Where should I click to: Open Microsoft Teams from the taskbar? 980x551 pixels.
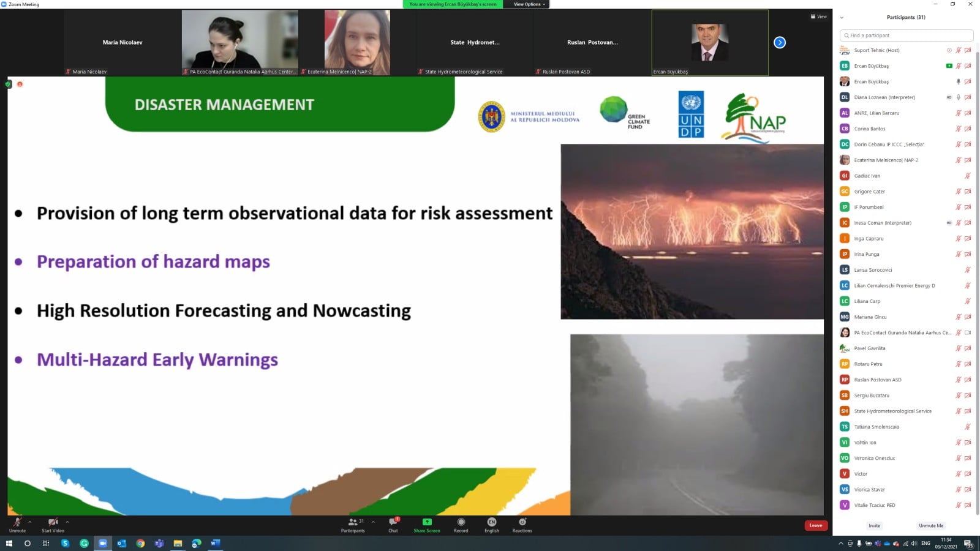pyautogui.click(x=159, y=543)
